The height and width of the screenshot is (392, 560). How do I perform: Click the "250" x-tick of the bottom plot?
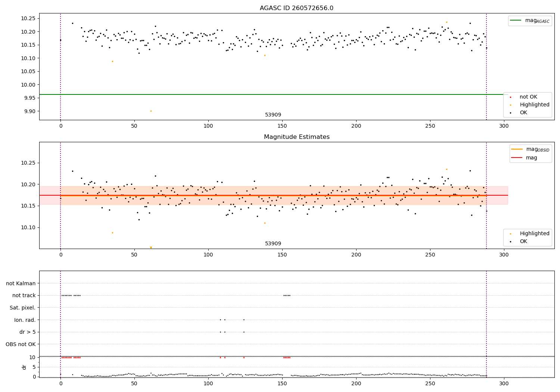(430, 383)
